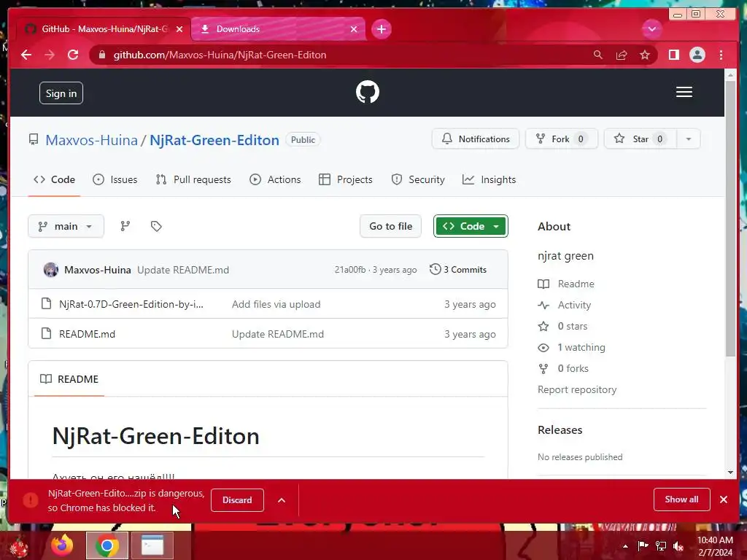Open the Chrome profile avatar
The width and height of the screenshot is (747, 560).
click(697, 55)
